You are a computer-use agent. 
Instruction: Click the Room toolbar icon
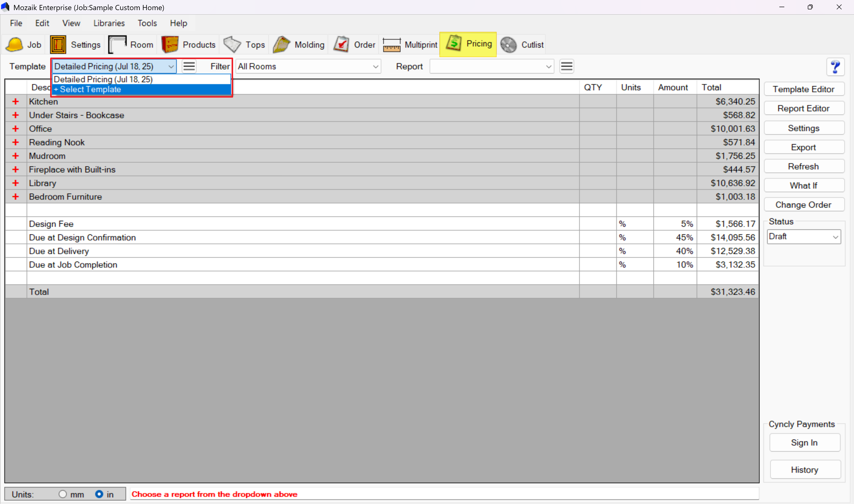click(118, 44)
